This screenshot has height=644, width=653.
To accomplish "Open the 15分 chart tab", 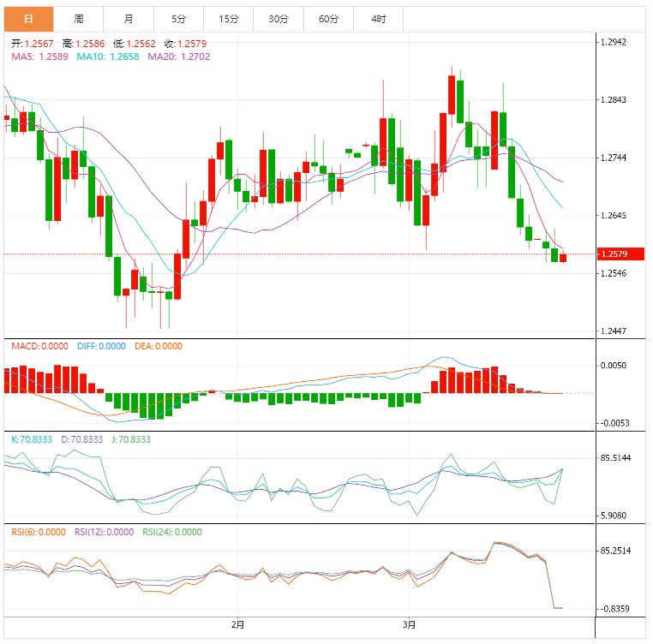I will (229, 19).
